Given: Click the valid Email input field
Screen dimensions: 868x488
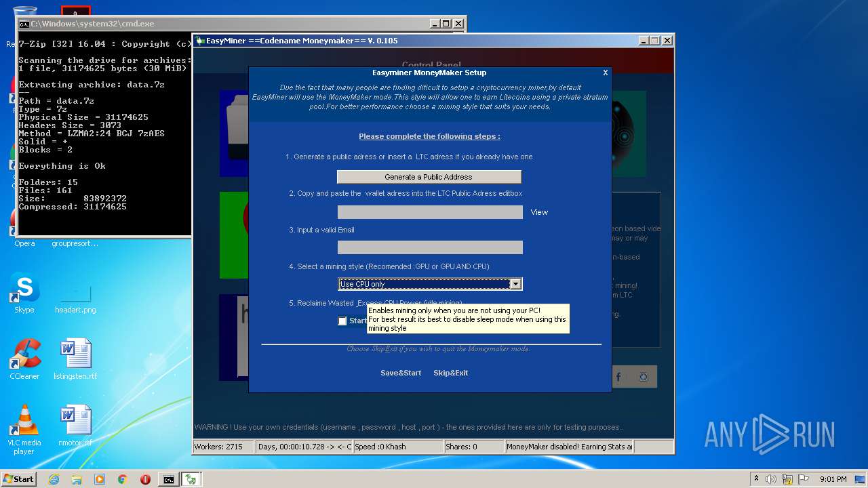Looking at the screenshot, I should click(430, 247).
